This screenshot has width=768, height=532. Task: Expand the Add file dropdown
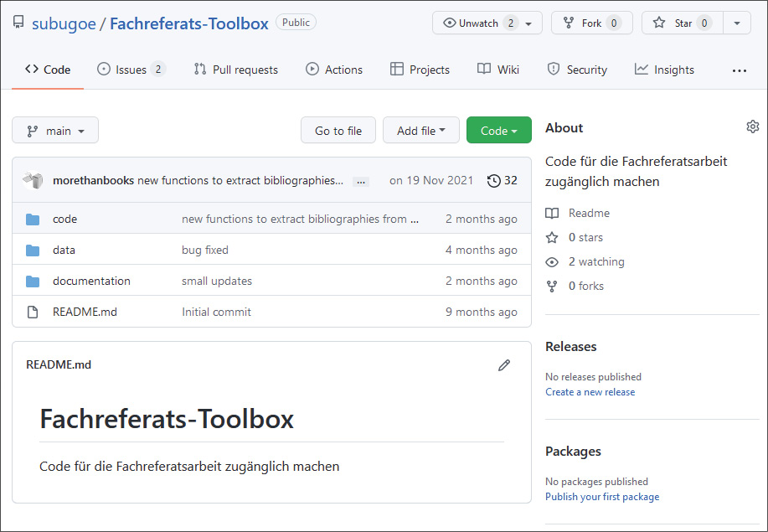[420, 131]
